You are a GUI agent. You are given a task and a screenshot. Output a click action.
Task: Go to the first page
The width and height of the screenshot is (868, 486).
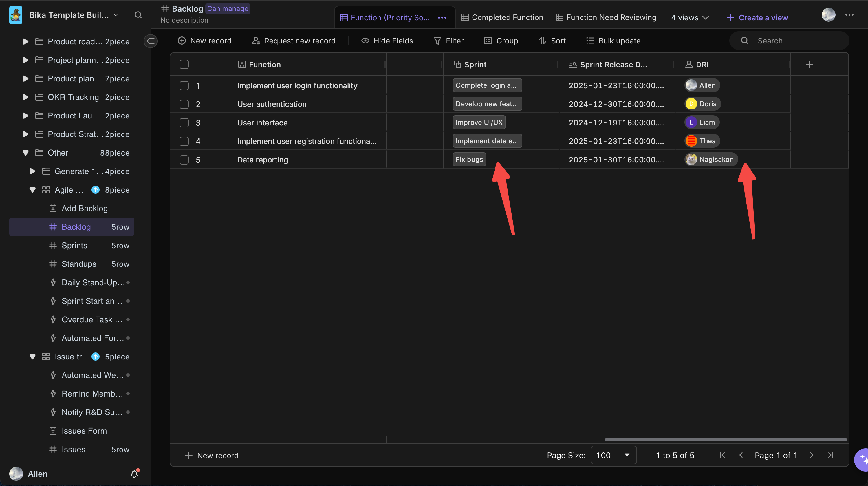click(722, 455)
